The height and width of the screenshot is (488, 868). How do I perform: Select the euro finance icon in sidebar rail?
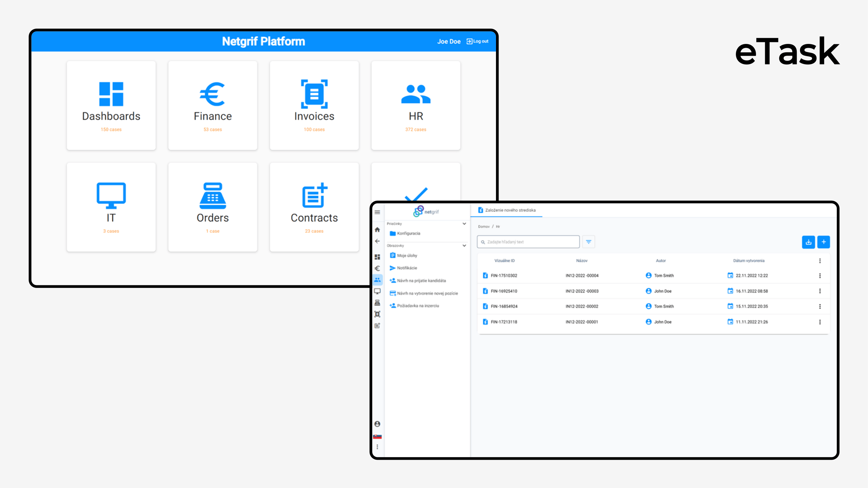tap(378, 268)
